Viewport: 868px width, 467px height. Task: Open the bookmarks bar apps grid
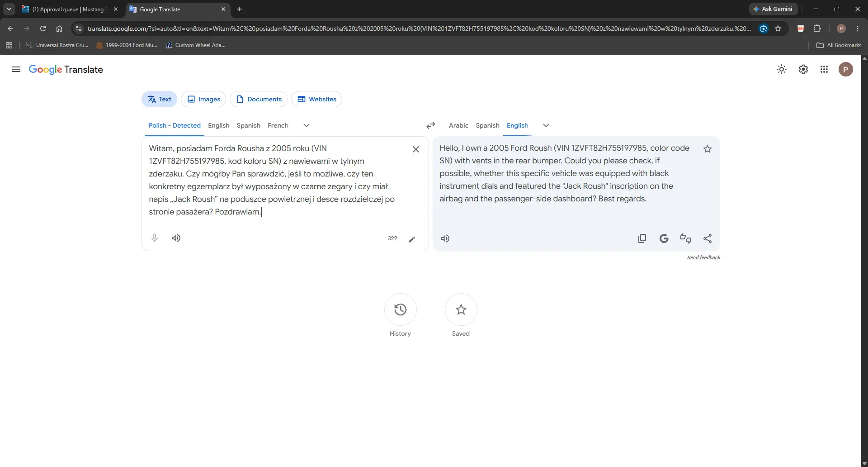[x=9, y=45]
